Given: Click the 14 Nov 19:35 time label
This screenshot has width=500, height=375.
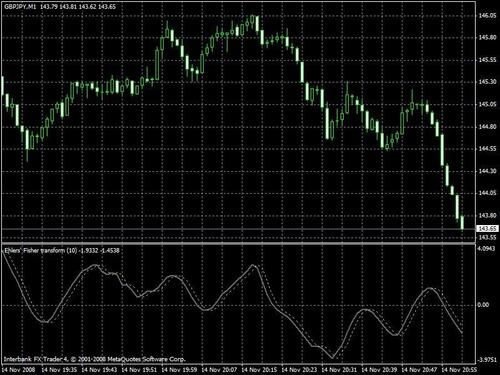Looking at the screenshot, I should pyautogui.click(x=59, y=370).
